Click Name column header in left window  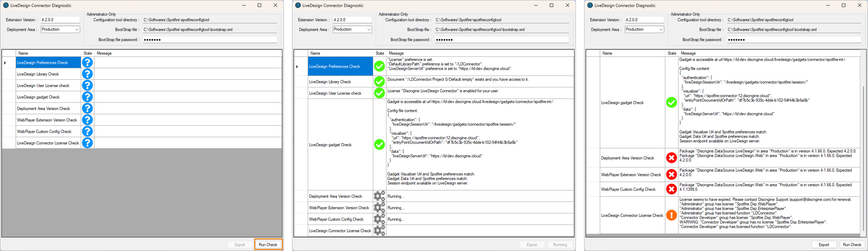tap(48, 53)
